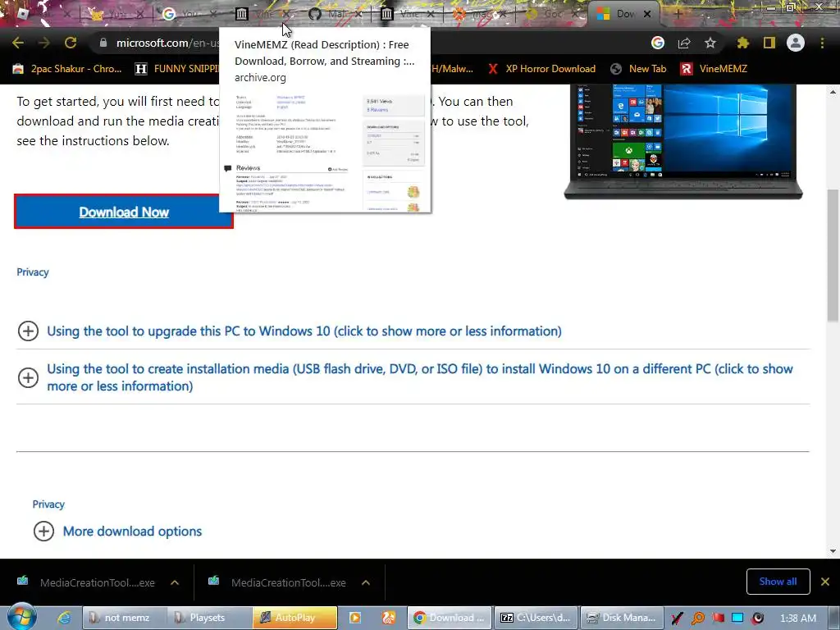Switch to the Disk Management taskbar window
840x630 pixels.
[x=622, y=618]
